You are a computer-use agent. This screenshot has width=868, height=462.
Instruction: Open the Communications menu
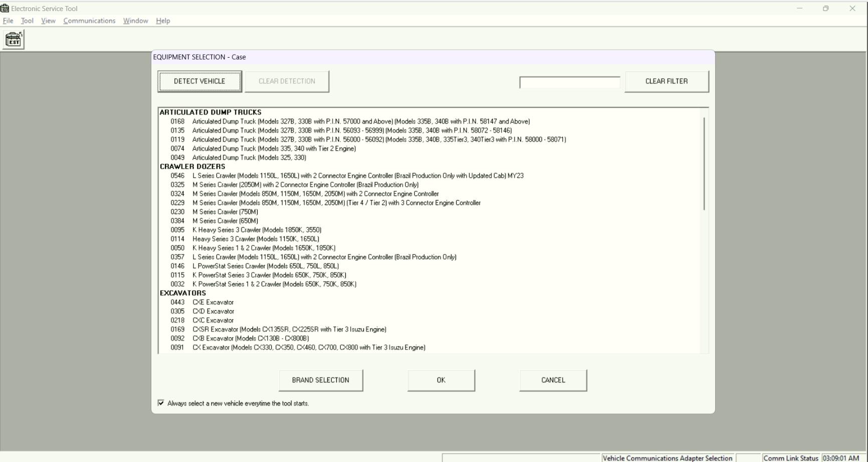pos(89,21)
